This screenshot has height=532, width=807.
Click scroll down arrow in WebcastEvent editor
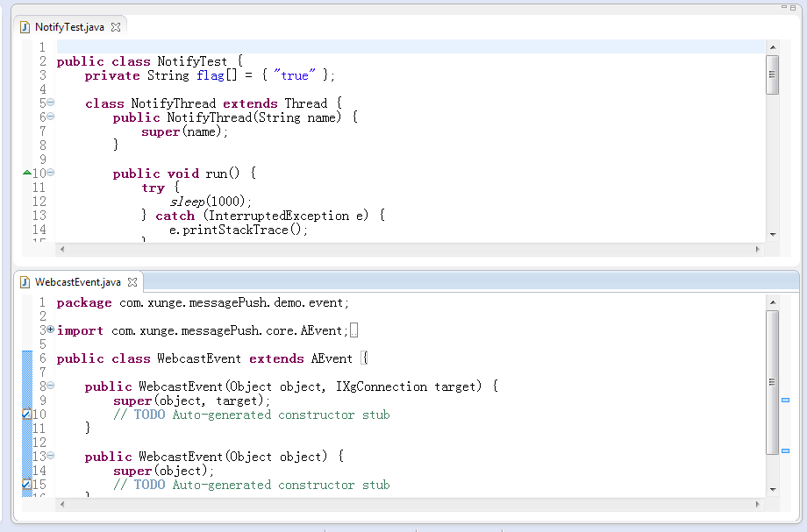(x=773, y=490)
